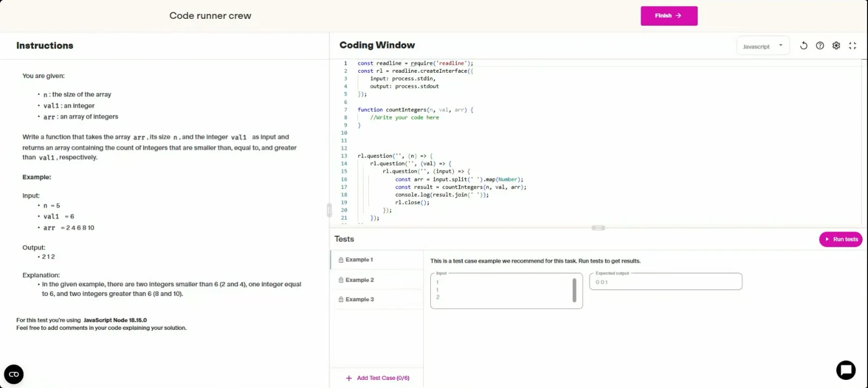The width and height of the screenshot is (868, 388).
Task: Open the chat bubble icon
Action: tap(845, 370)
